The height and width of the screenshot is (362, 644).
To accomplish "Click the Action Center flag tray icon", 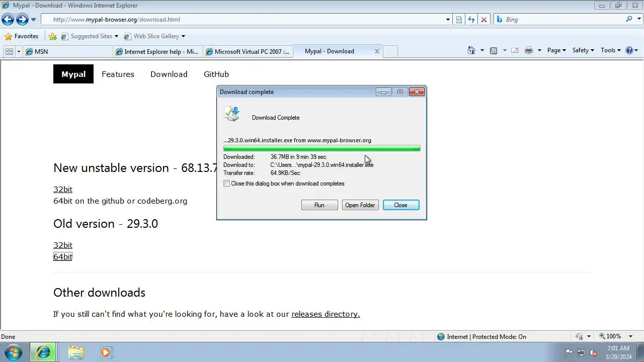I will [569, 352].
